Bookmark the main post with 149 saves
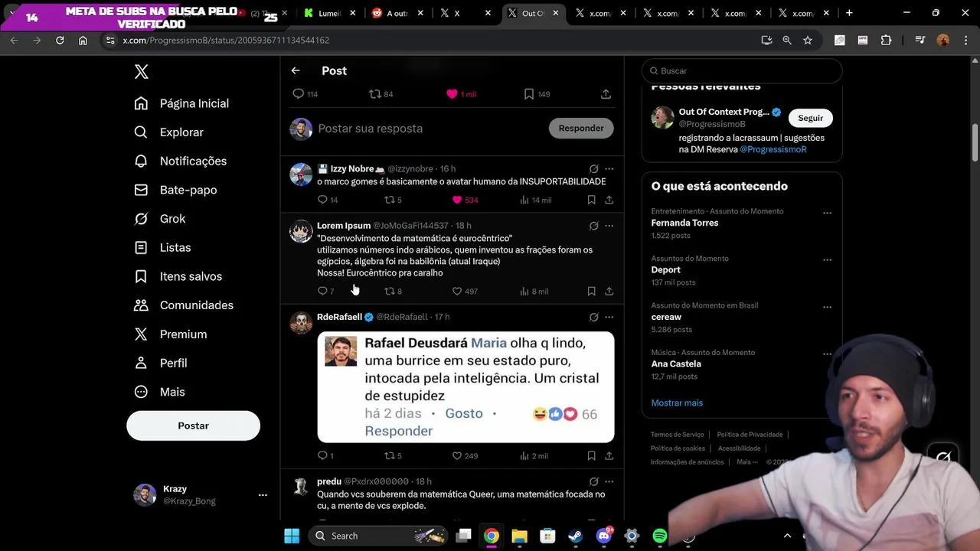The width and height of the screenshot is (980, 551). coord(529,93)
